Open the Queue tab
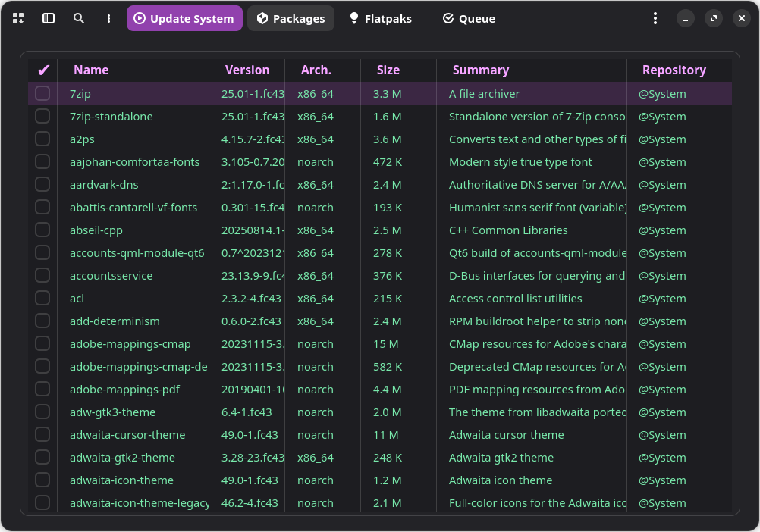 click(469, 18)
